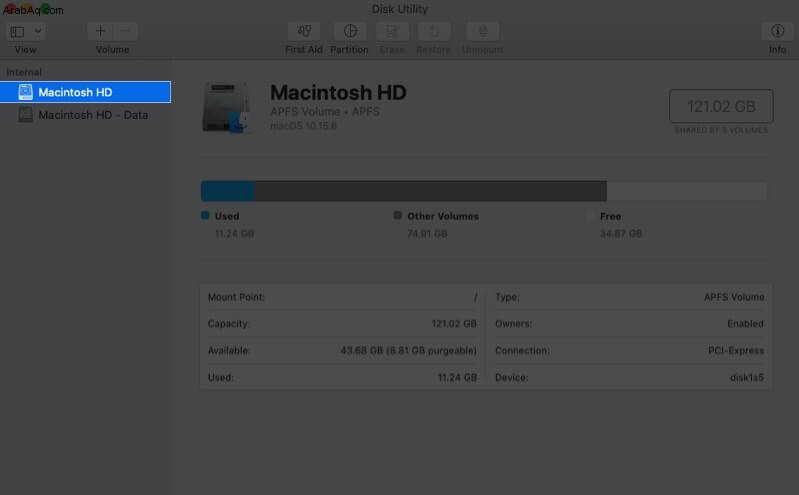Click the Used 11.24 GB legend figure
Viewport: 799px width, 495px height.
click(x=234, y=234)
